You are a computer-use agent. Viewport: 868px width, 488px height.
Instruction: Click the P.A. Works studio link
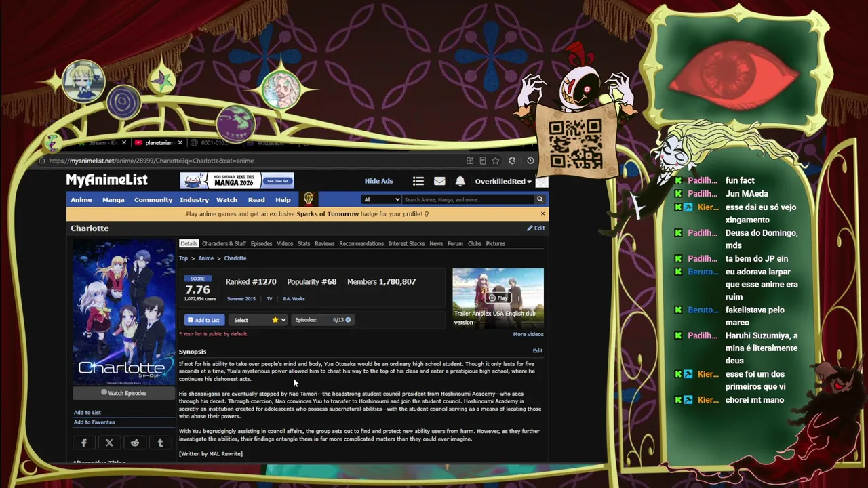tap(294, 299)
